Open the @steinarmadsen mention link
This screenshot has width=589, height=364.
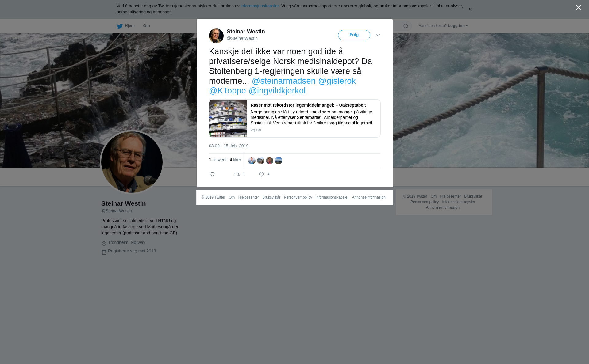click(x=284, y=81)
